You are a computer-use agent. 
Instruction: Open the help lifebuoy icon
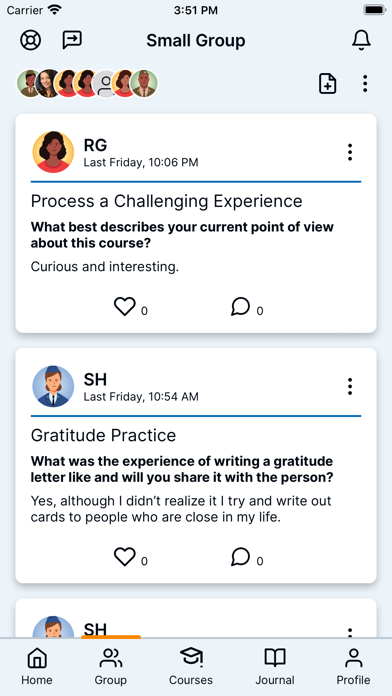tap(31, 40)
